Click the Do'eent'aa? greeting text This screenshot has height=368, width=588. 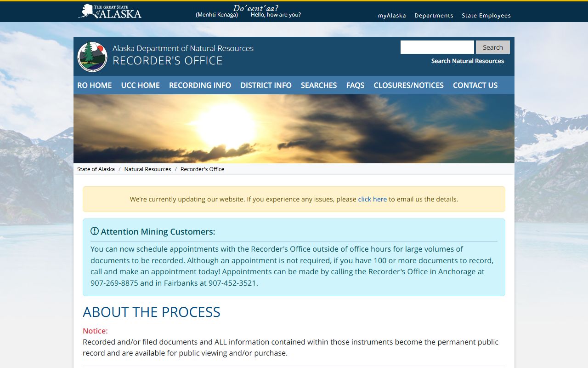(255, 8)
